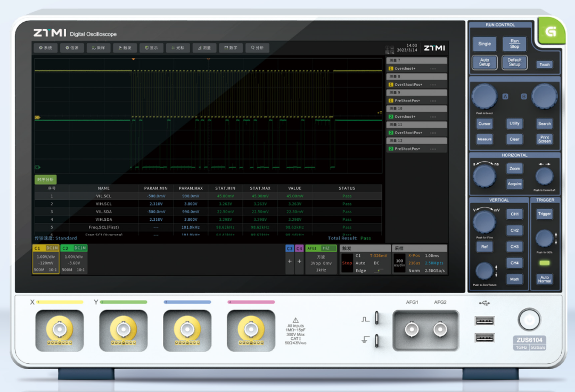Screen dimensions: 575x392
Task: Select measurement 10 Overshoot+ entry
Action: (416, 116)
